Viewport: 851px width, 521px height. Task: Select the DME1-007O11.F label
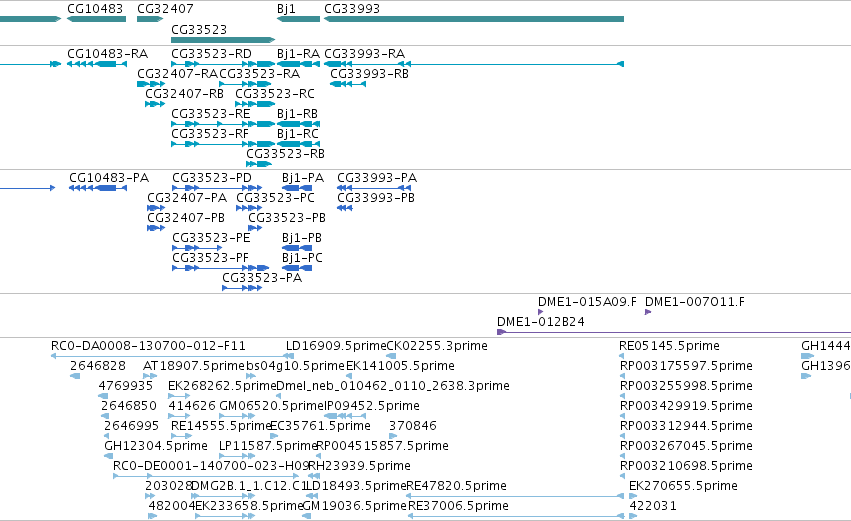click(x=695, y=302)
